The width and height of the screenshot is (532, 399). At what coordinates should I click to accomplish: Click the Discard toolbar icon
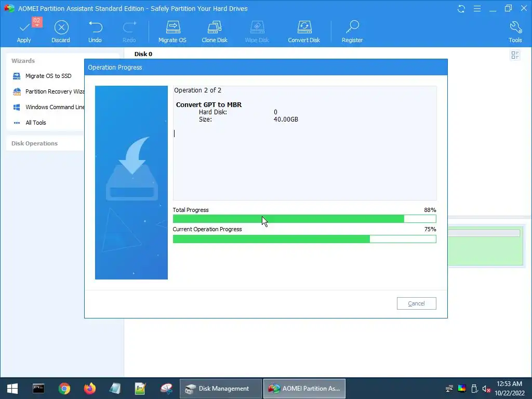pyautogui.click(x=61, y=28)
